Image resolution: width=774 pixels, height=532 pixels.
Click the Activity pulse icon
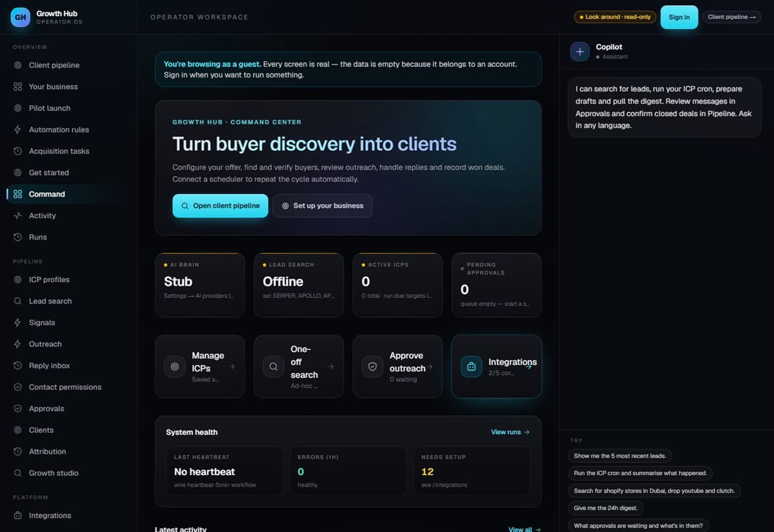tap(18, 215)
